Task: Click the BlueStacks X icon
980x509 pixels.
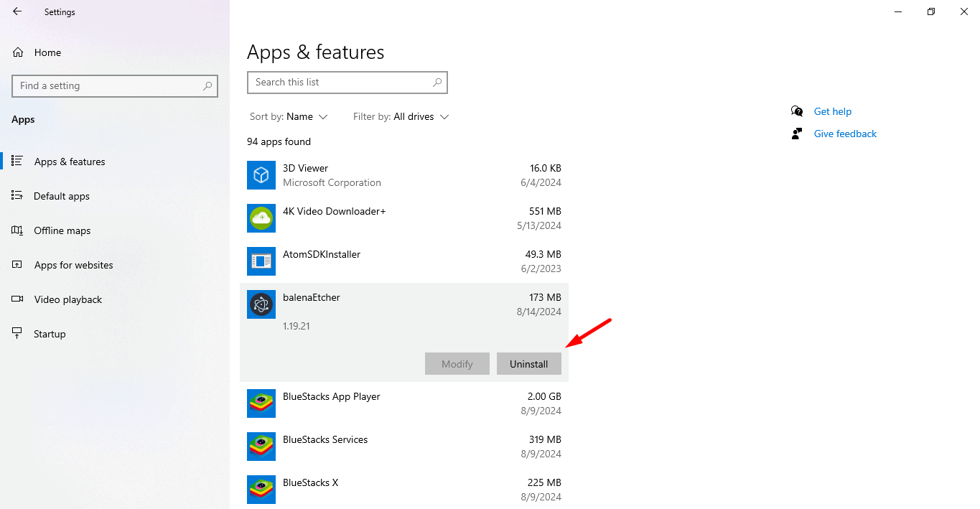Action: click(x=261, y=490)
